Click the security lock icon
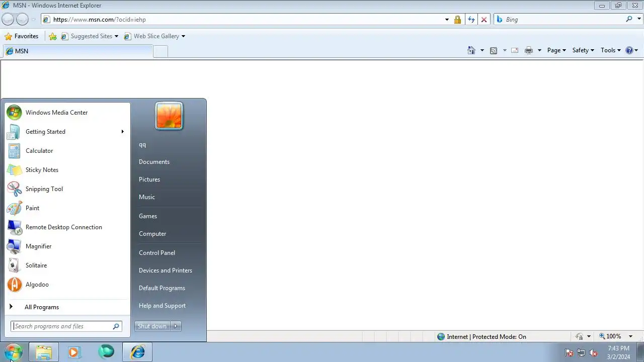The height and width of the screenshot is (362, 644). coord(457,20)
